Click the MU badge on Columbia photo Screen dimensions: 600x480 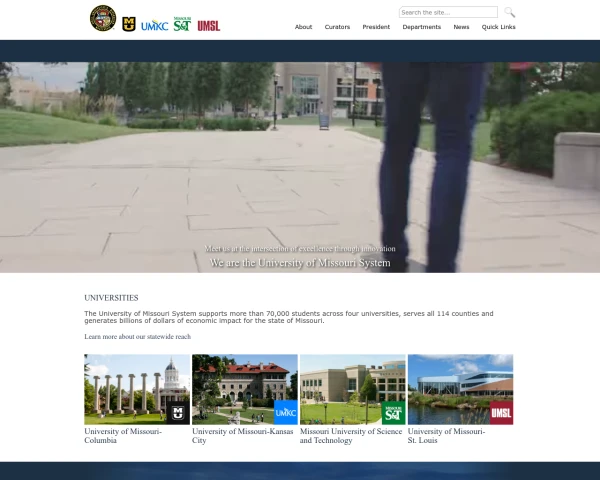[178, 413]
